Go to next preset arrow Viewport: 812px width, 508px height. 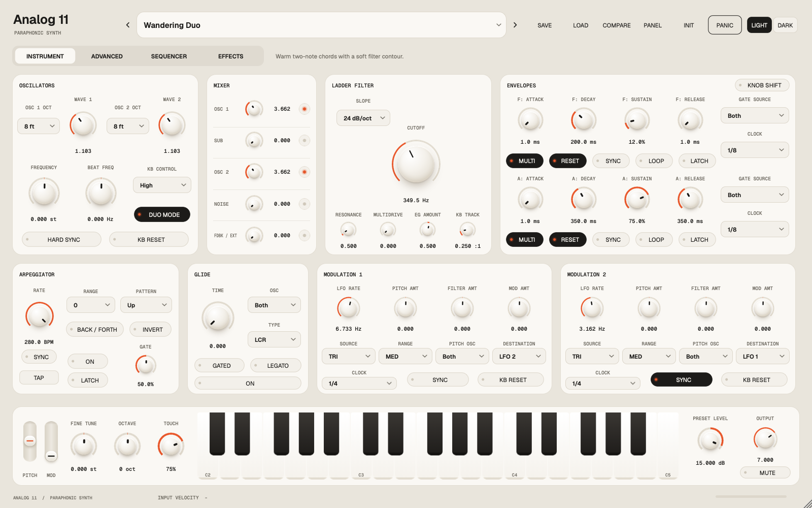(515, 25)
